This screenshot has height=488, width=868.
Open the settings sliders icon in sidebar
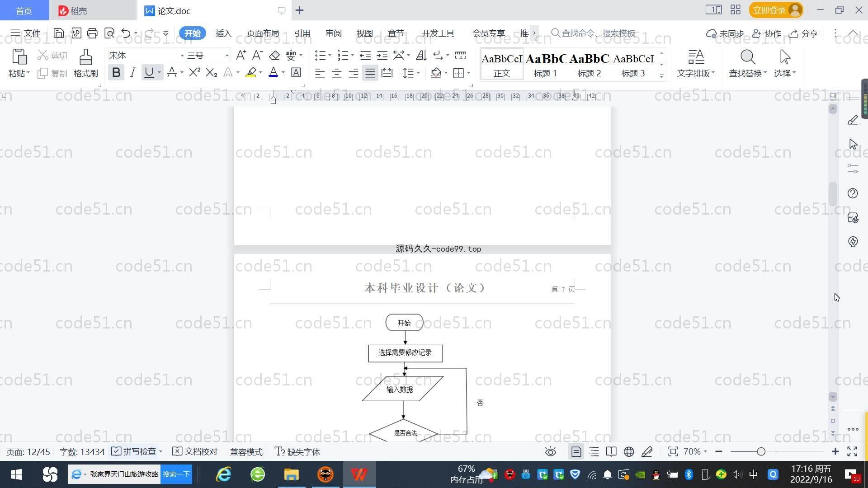coord(853,169)
